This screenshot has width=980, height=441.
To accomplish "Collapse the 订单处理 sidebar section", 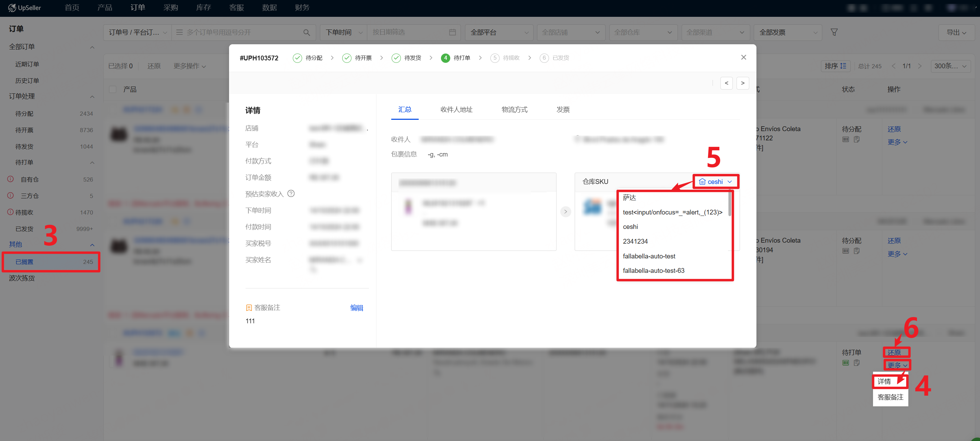I will 92,96.
